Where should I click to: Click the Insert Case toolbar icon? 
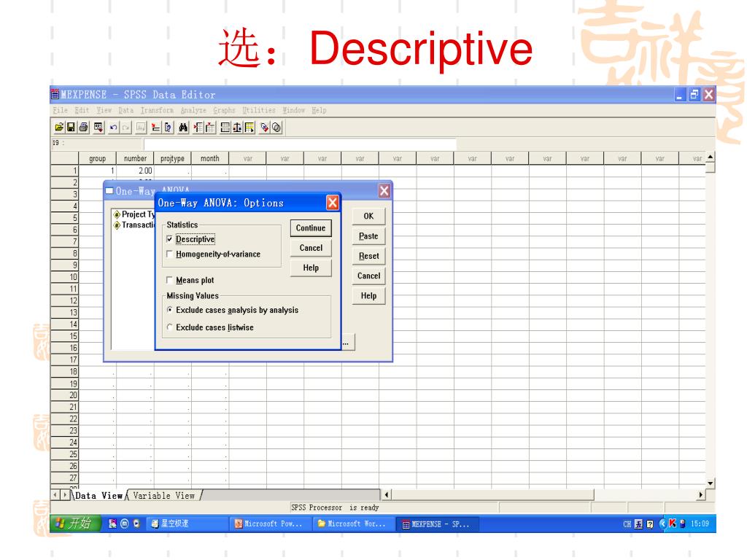point(198,128)
